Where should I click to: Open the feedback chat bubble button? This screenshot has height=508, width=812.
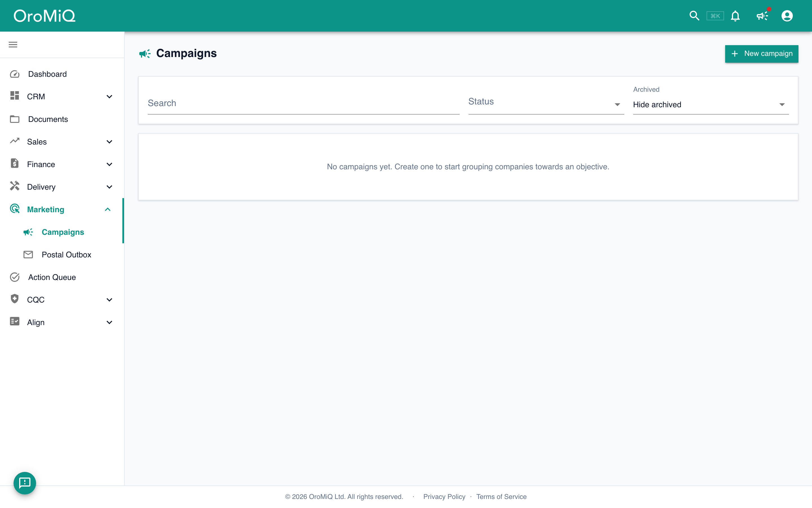pos(25,483)
